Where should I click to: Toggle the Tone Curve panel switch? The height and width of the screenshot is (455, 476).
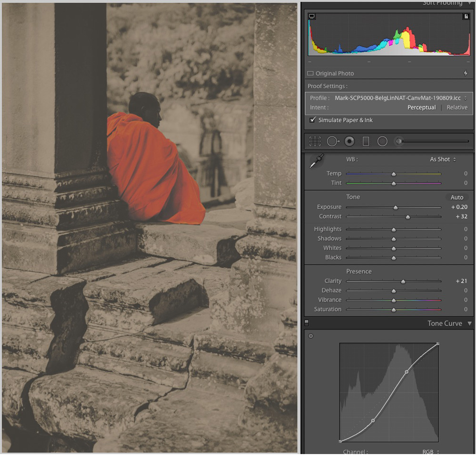(307, 324)
